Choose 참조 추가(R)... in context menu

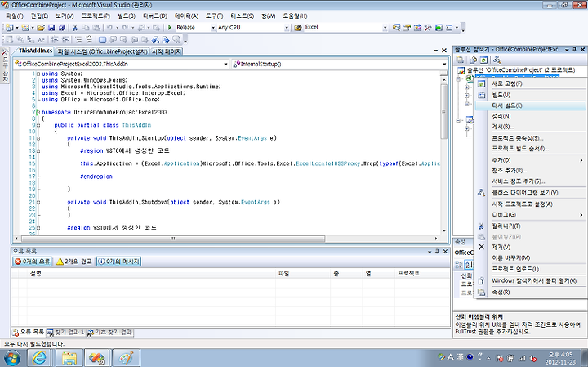point(530,170)
